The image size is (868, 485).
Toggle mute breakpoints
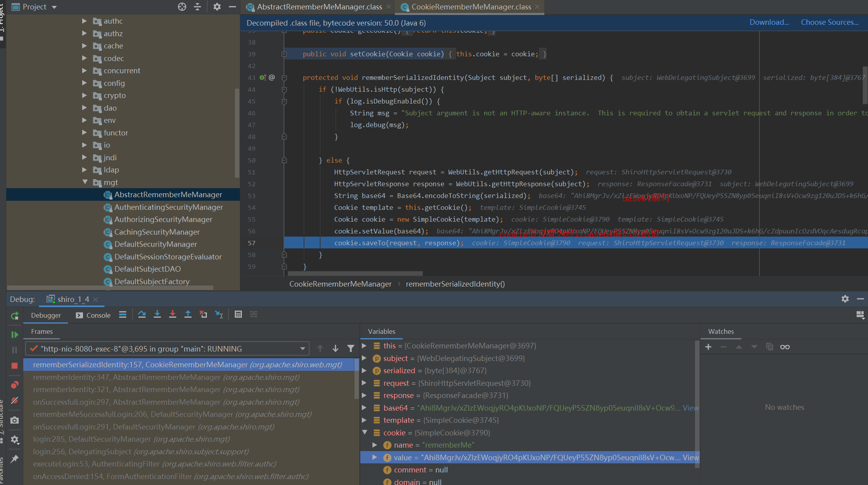pos(15,400)
